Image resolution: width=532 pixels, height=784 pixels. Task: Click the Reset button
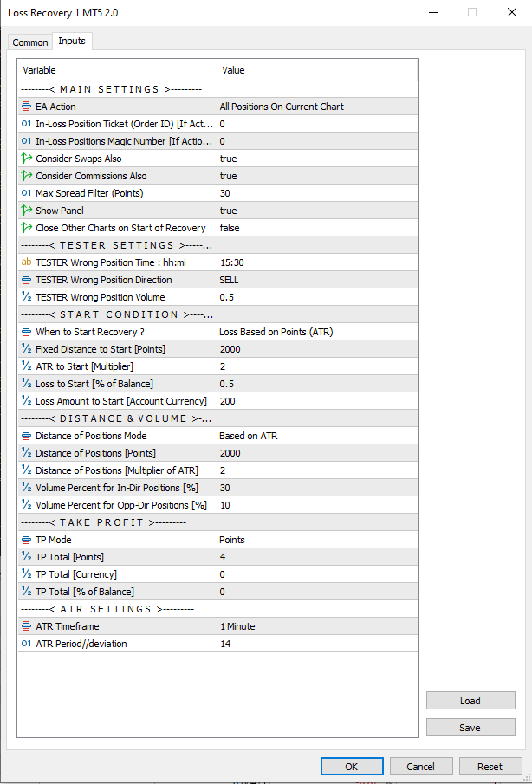[490, 767]
